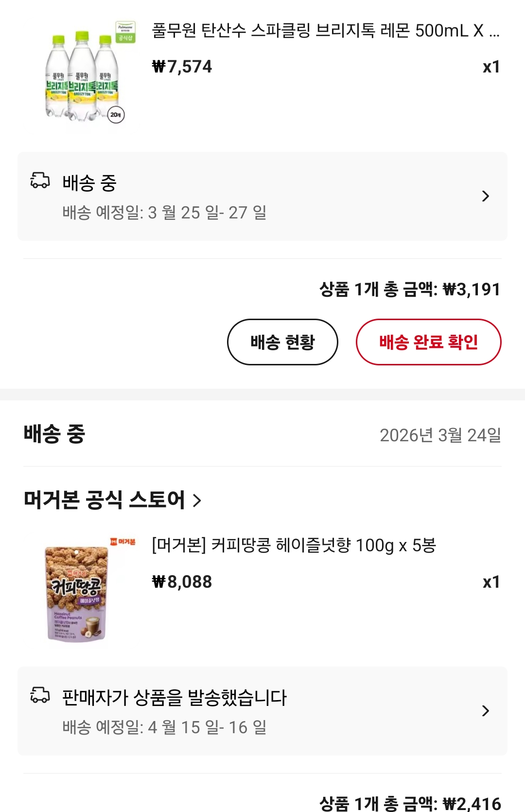This screenshot has height=812, width=525.
Task: Open the 판매자가 상품을 발송했습니다 card chevron
Action: [x=485, y=711]
